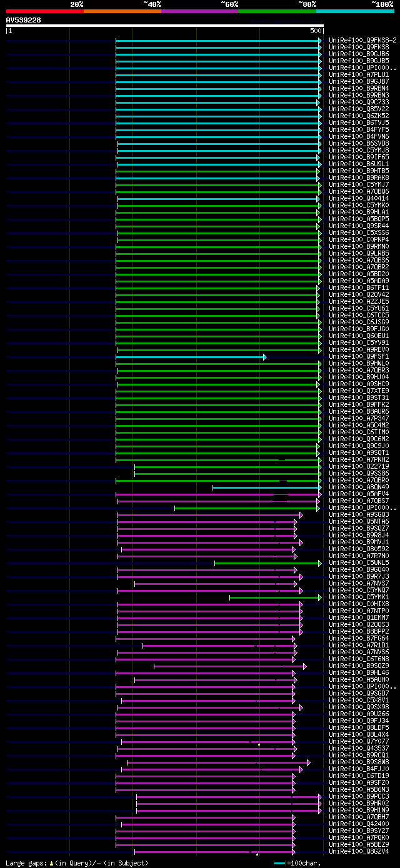Click label UniRef100_A5ADA9

point(359,281)
